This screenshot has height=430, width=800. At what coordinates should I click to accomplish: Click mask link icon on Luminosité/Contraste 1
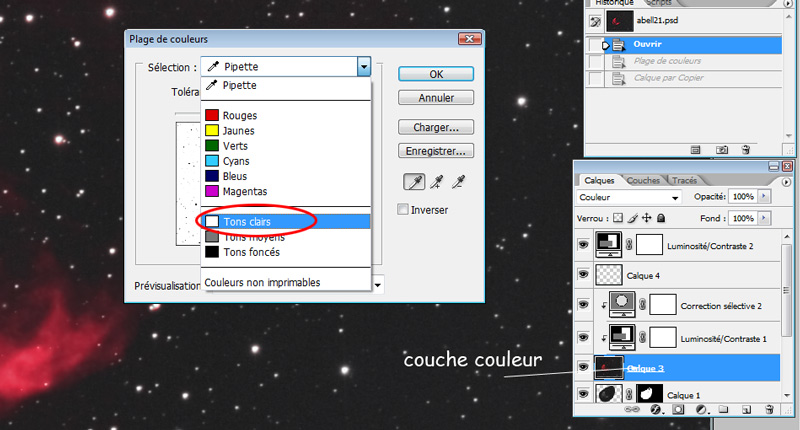pyautogui.click(x=642, y=337)
